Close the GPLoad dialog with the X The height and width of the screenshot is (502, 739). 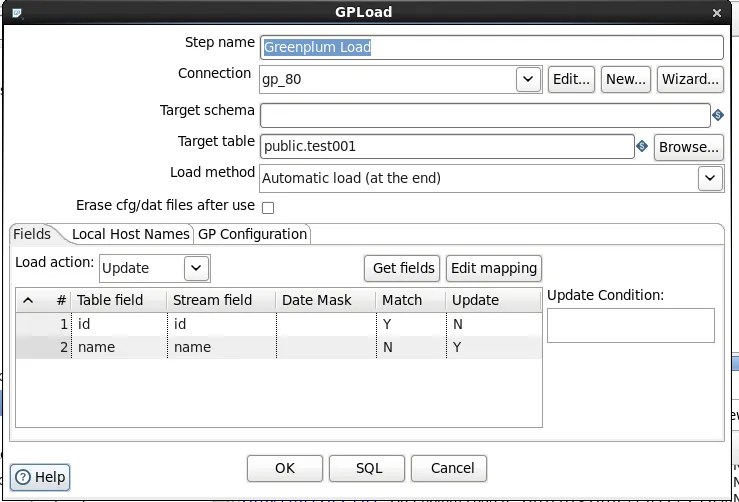(x=716, y=13)
